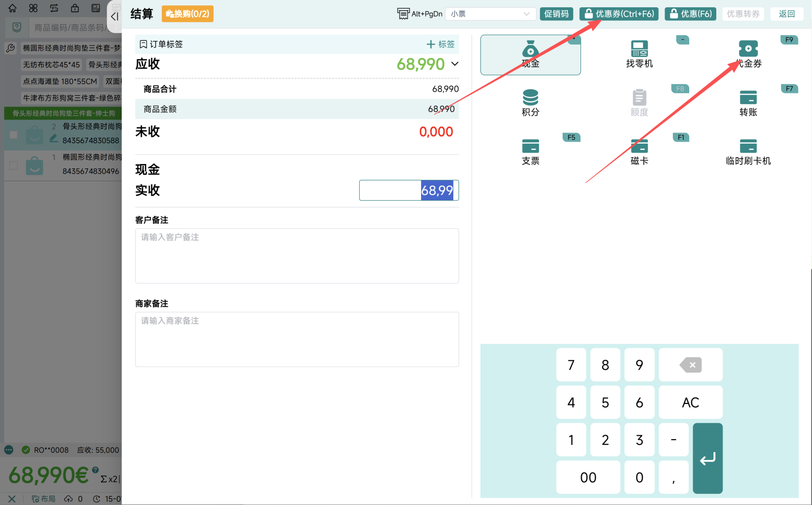This screenshot has width=812, height=505.
Task: Select quick product 点点海滩垫 180*55CM
Action: pos(60,81)
